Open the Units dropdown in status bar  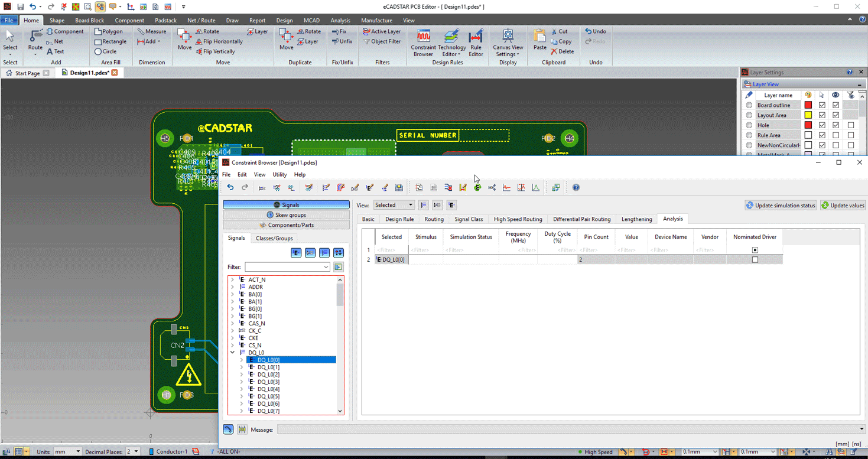point(67,452)
